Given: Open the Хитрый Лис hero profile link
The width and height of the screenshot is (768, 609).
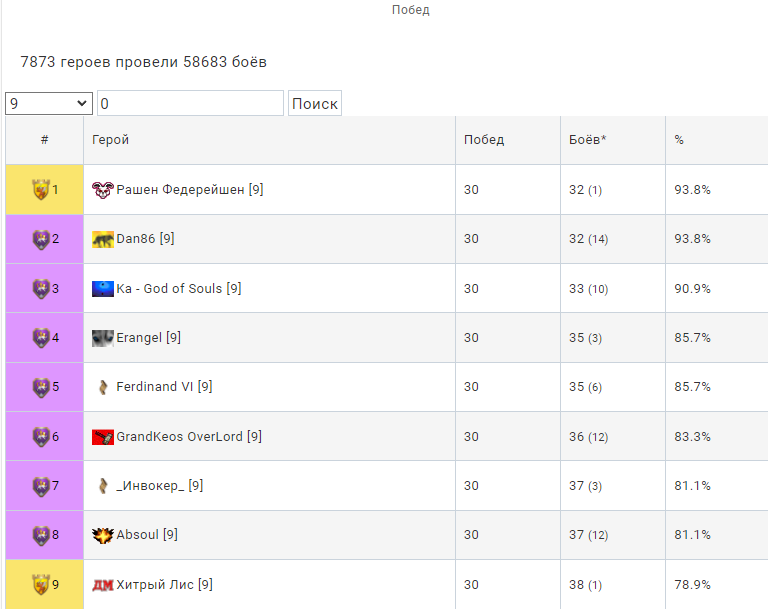Looking at the screenshot, I should (x=165, y=585).
